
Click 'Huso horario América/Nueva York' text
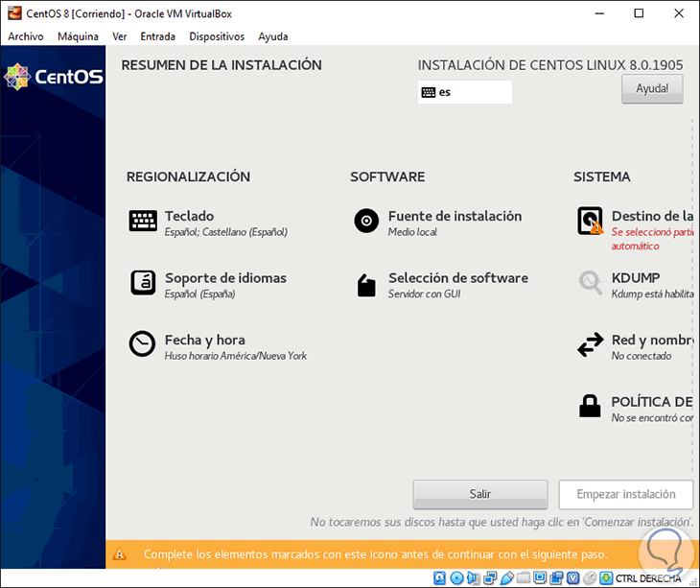(235, 356)
